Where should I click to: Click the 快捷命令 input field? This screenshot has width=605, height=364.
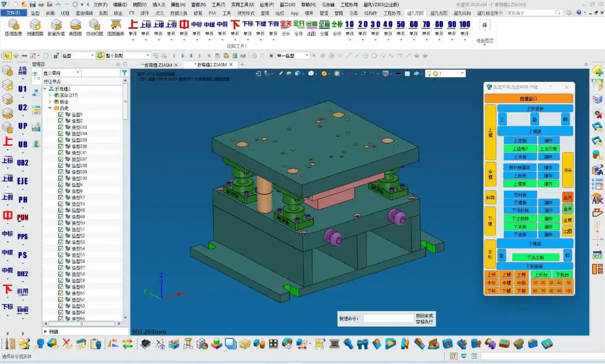tap(388, 318)
